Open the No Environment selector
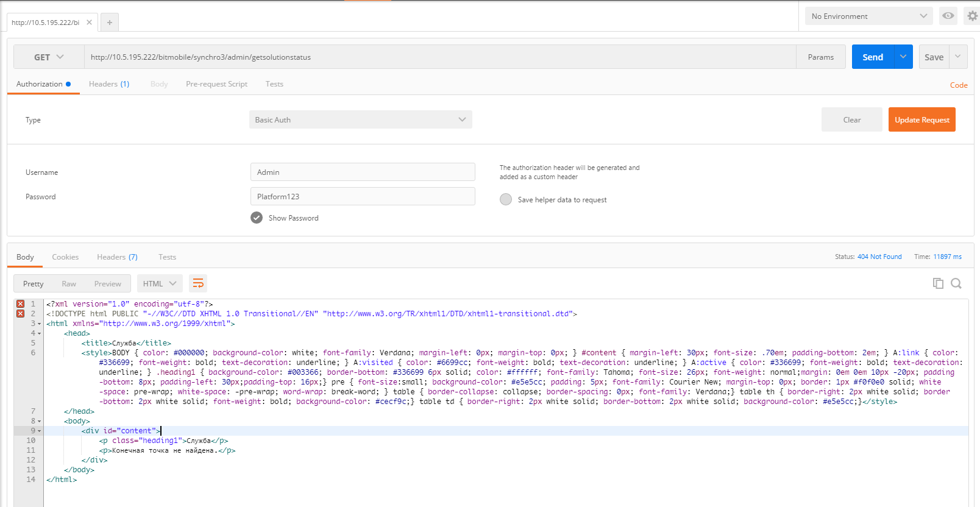Image resolution: width=980 pixels, height=507 pixels. pyautogui.click(x=868, y=16)
